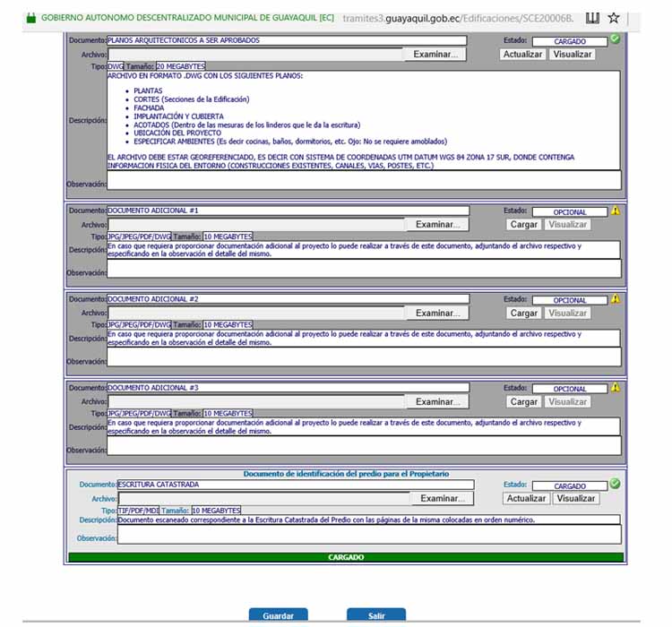Click warning icon for Documento Adicional #2
This screenshot has width=672, height=627.
[x=616, y=298]
